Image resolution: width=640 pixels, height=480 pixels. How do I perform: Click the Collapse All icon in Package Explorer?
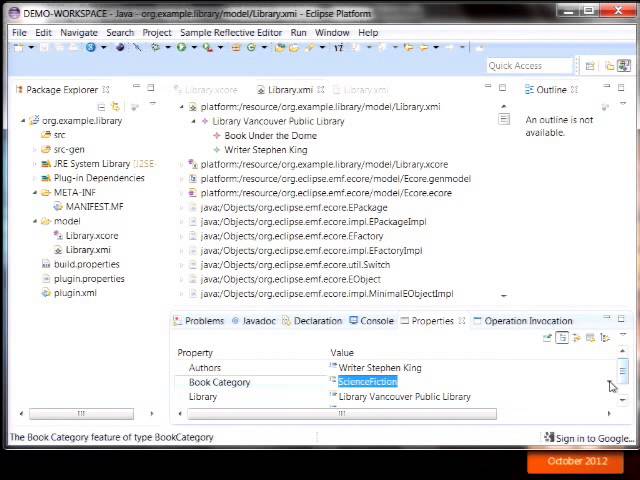101,107
